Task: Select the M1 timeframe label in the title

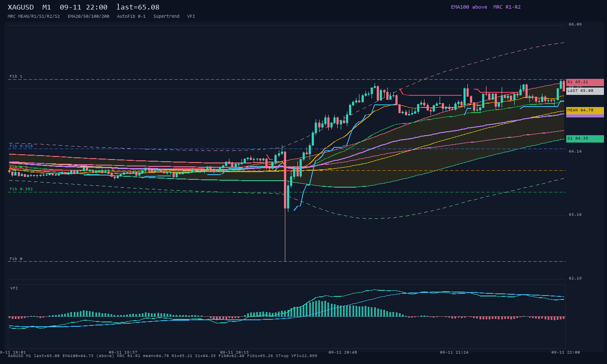Action: coord(47,7)
